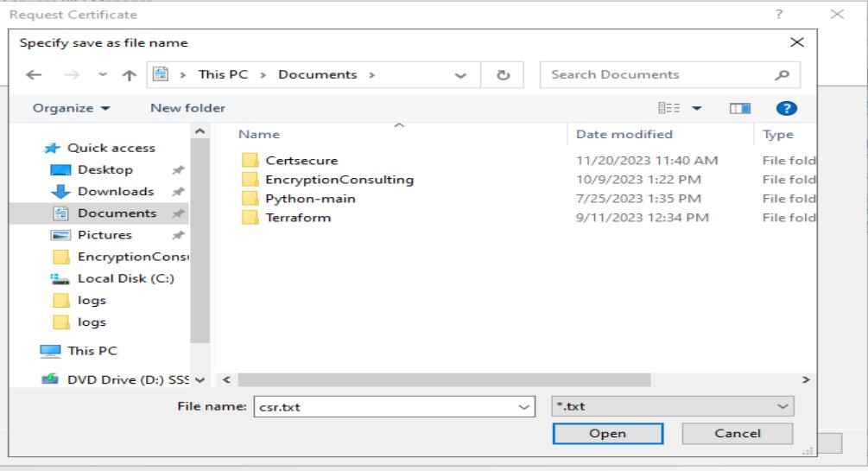Click the New folder button
This screenshot has height=471, width=868.
point(187,108)
